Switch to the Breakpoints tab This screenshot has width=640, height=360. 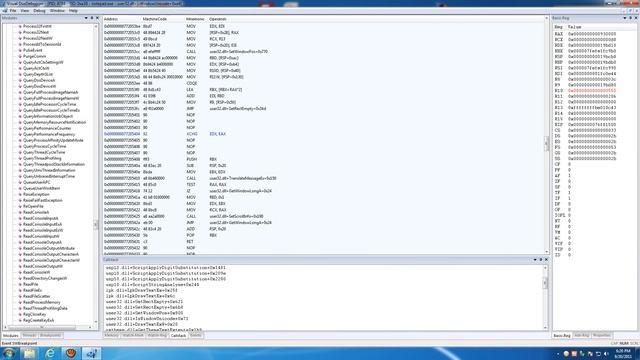(50, 336)
